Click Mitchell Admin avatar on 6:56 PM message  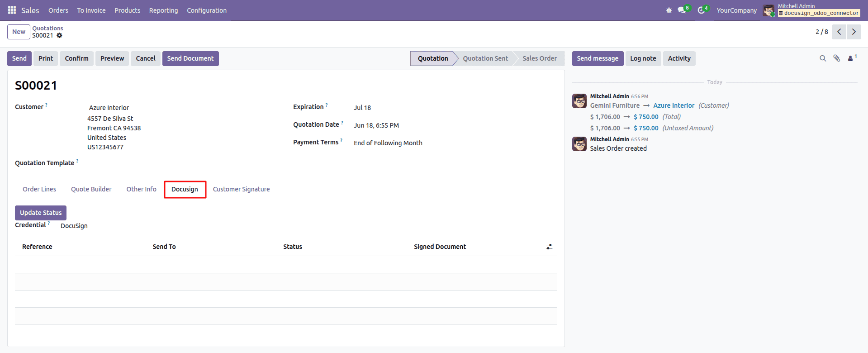click(579, 101)
